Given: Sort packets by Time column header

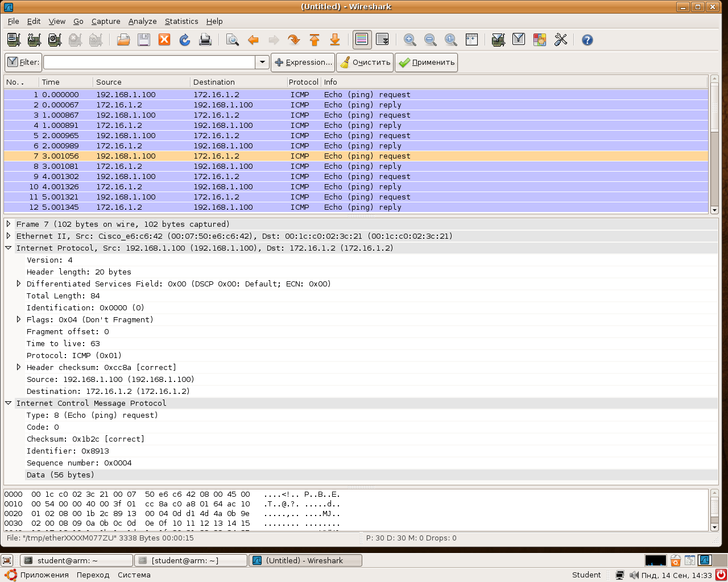Looking at the screenshot, I should click(x=66, y=82).
